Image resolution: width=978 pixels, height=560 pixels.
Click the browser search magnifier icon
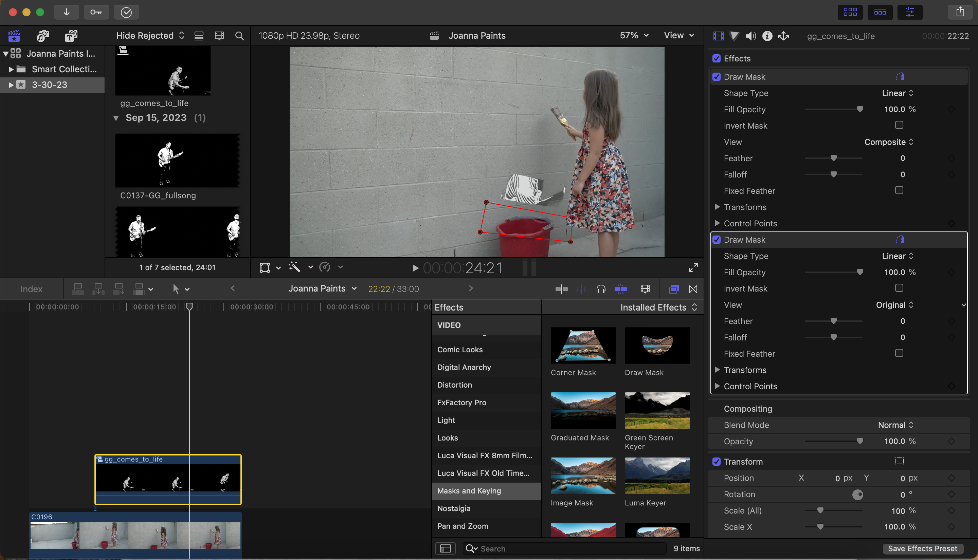tap(239, 36)
